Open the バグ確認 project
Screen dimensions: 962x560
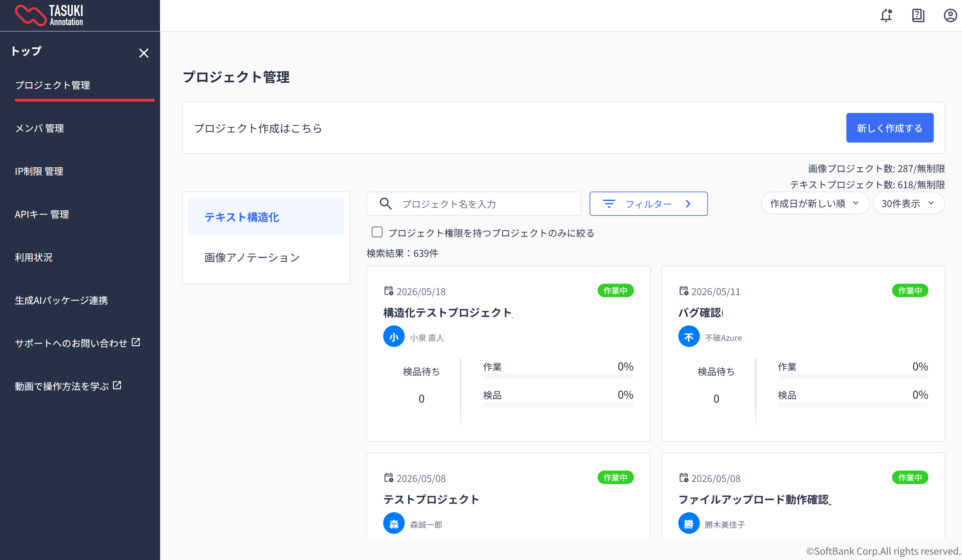pyautogui.click(x=700, y=313)
